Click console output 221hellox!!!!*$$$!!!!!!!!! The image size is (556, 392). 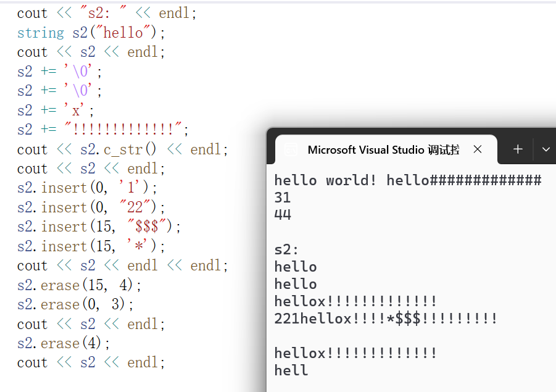tap(386, 319)
